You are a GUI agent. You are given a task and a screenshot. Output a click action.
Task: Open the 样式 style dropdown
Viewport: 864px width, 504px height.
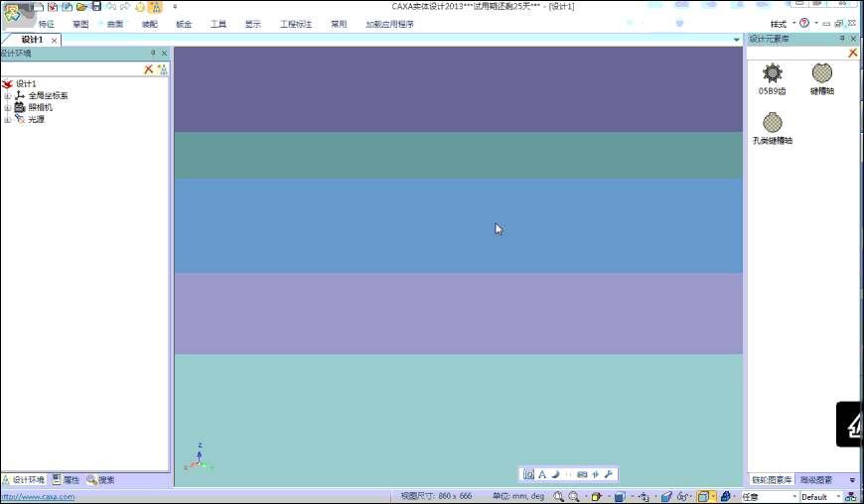tap(783, 24)
